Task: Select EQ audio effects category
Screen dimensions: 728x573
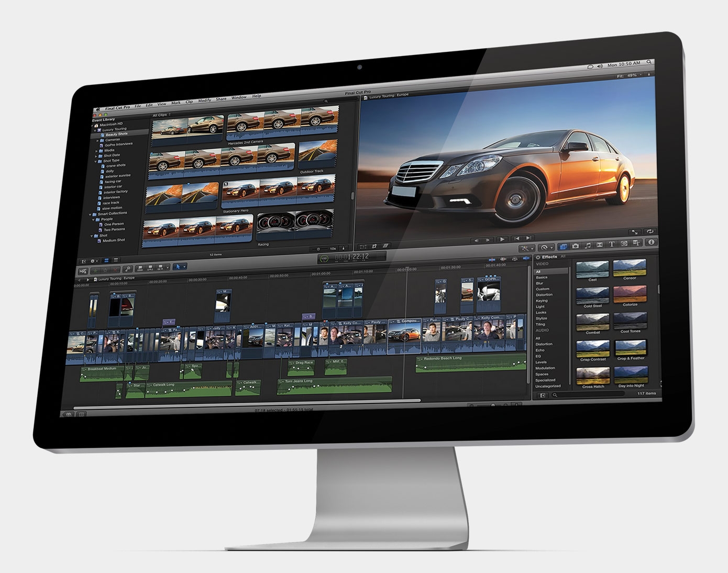Action: click(x=538, y=356)
